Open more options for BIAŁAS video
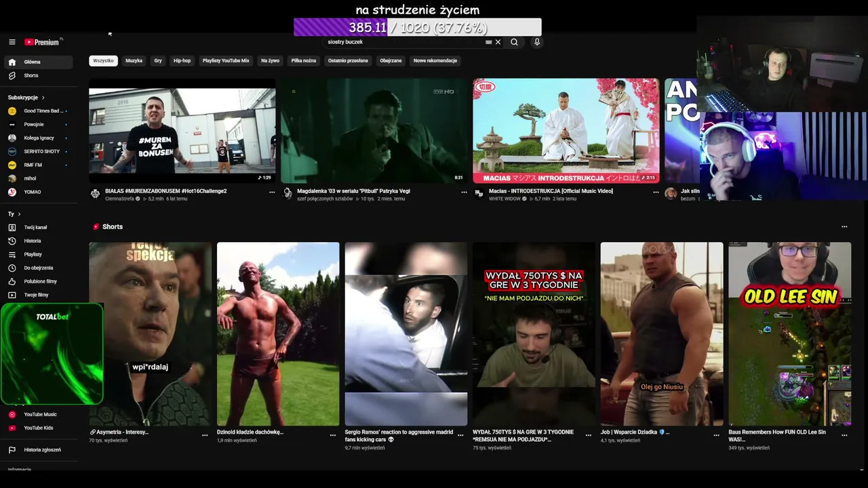 coord(272,192)
